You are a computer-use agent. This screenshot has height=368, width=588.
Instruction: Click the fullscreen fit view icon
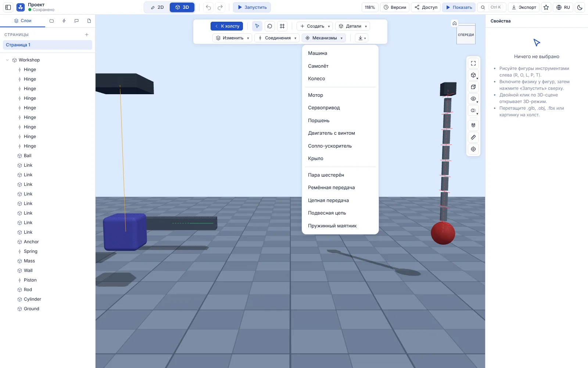point(473,63)
